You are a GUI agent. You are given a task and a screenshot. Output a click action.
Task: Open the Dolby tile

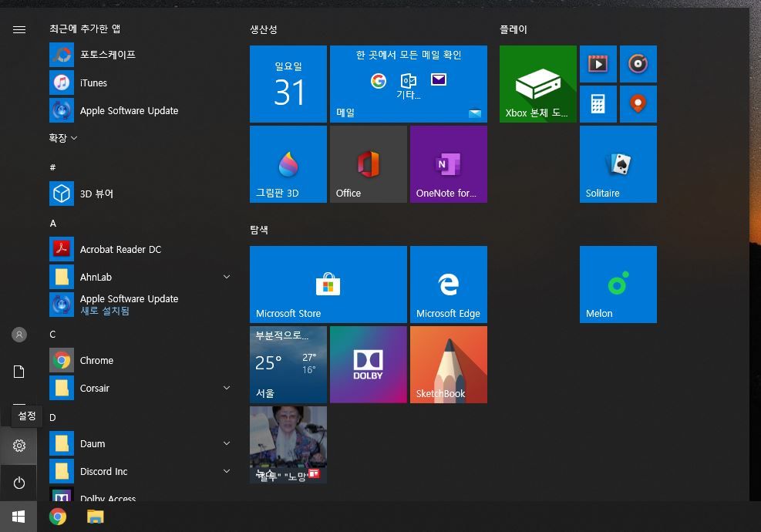point(369,365)
